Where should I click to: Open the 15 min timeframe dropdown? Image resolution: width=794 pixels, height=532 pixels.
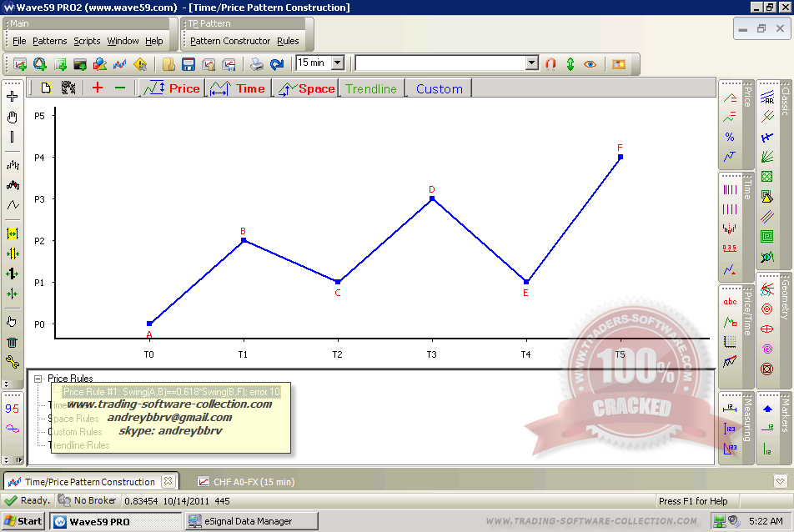pos(337,63)
